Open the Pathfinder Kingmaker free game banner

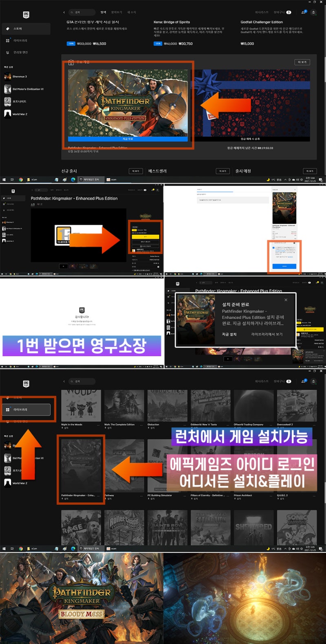tap(128, 105)
